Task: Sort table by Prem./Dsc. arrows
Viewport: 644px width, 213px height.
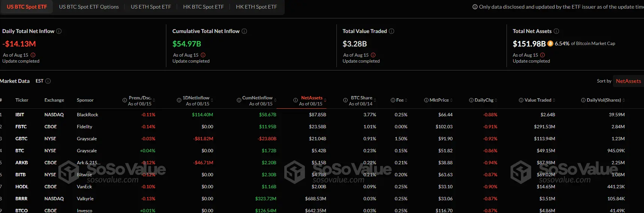Action: tap(154, 100)
